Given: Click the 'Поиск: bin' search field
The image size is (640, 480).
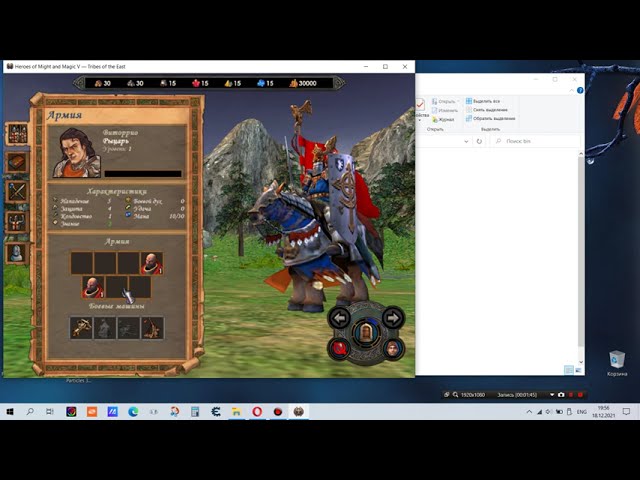Looking at the screenshot, I should (537, 141).
